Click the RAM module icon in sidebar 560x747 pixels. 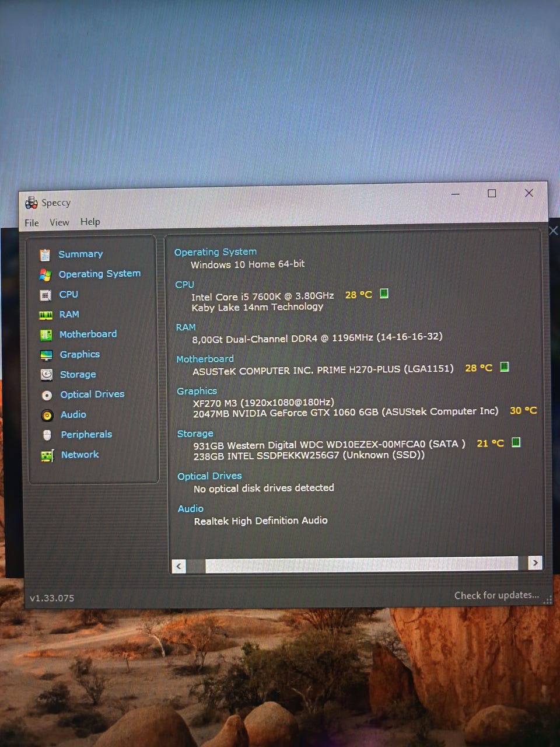pyautogui.click(x=45, y=315)
